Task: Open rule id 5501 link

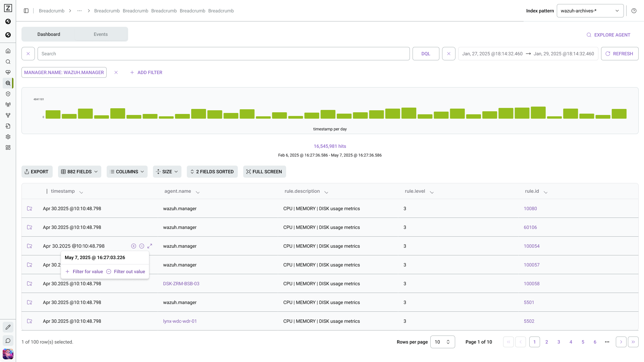Action: coord(529,302)
